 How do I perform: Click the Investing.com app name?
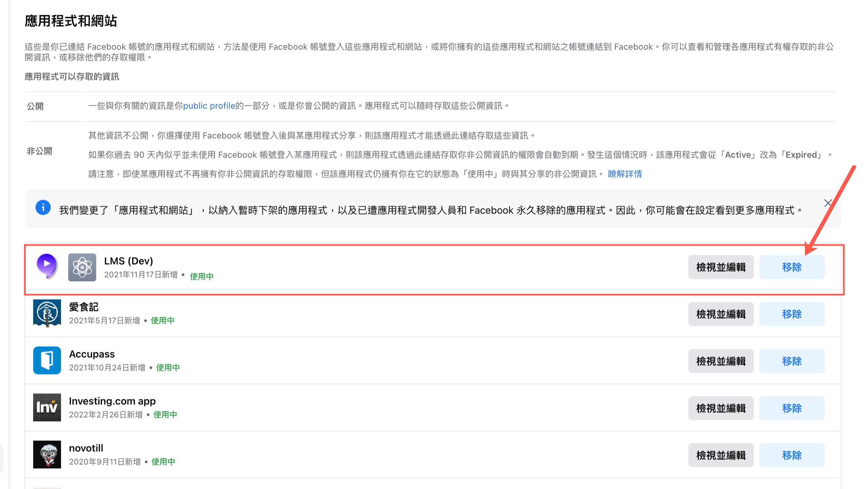[112, 401]
